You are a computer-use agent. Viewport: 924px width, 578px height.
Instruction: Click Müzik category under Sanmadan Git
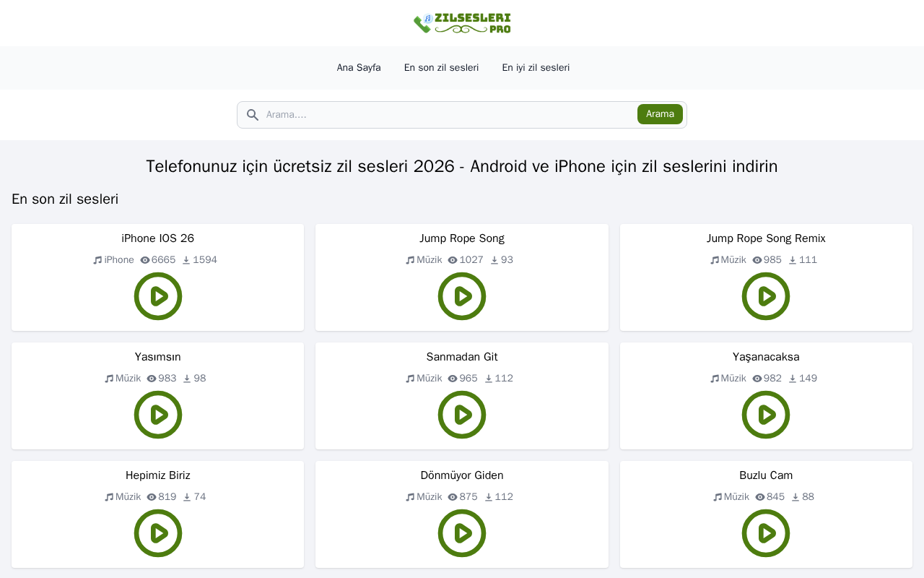click(x=424, y=379)
